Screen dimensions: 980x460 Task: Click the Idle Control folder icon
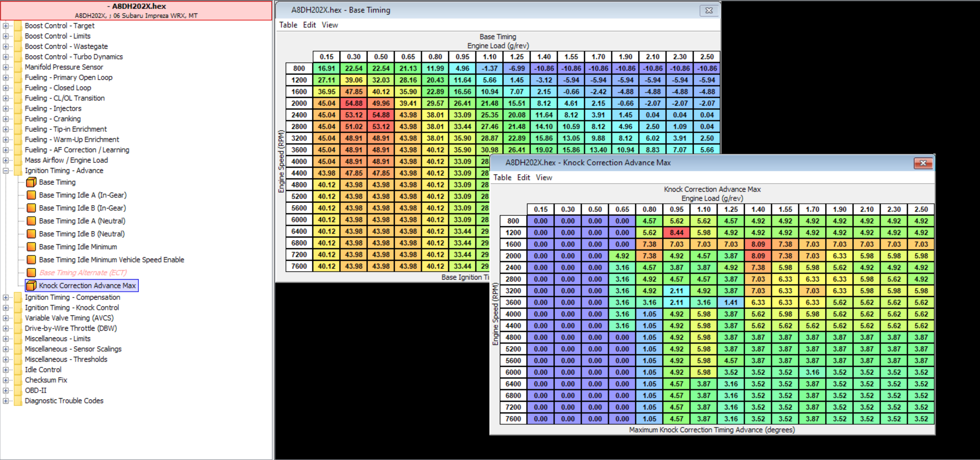[18, 370]
